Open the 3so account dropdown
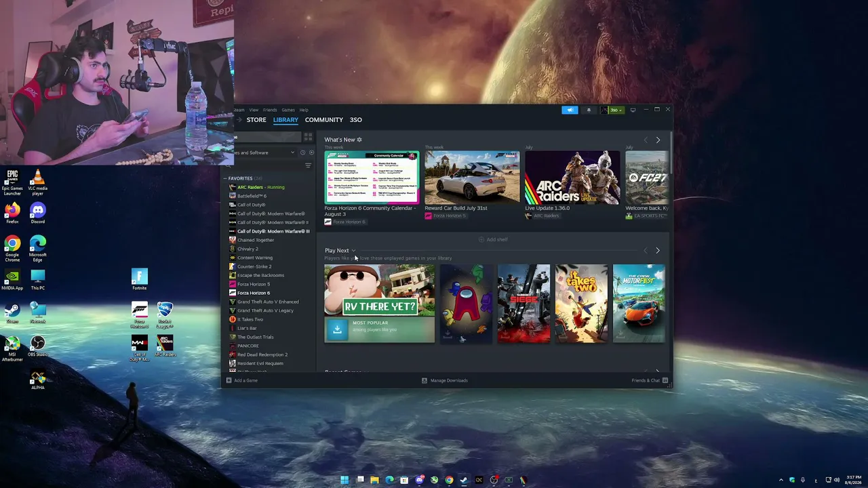The image size is (868, 488). coord(614,110)
